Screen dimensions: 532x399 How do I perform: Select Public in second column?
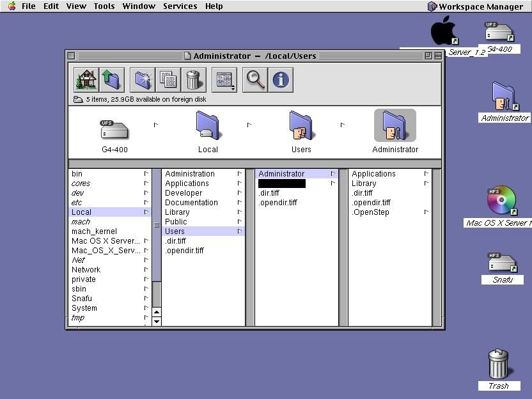(203, 221)
